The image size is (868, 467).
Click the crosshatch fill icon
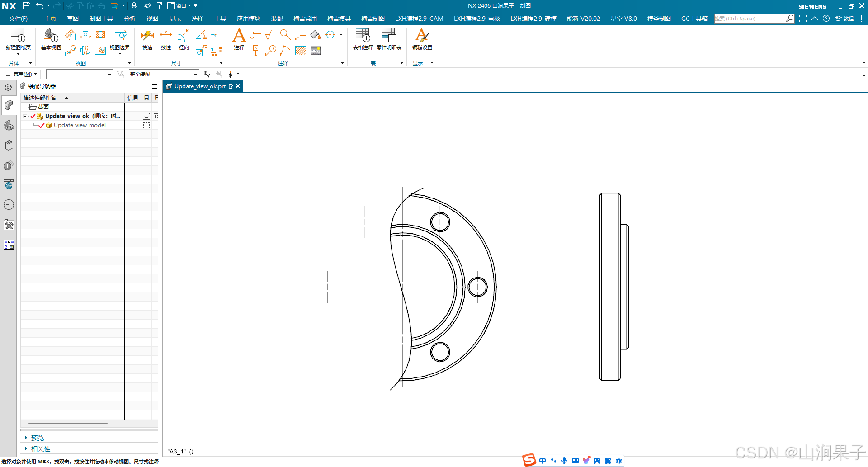click(301, 51)
